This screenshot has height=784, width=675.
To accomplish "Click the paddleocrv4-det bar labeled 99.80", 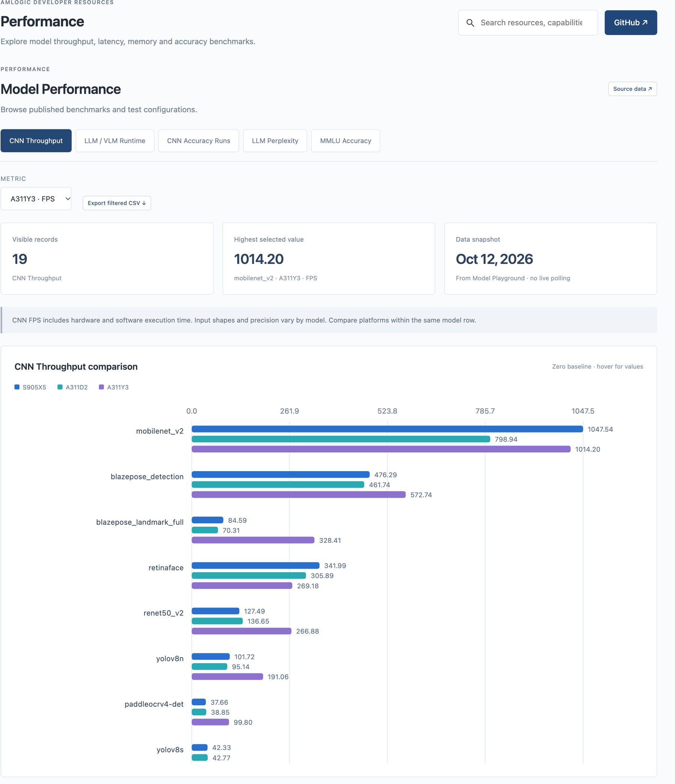I will [x=210, y=722].
